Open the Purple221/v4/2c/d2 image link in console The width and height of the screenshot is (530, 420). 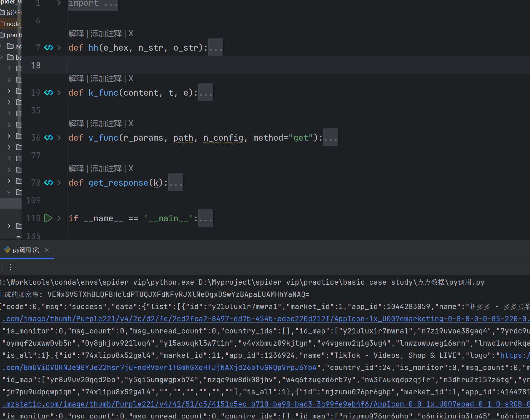pyautogui.click(x=266, y=319)
